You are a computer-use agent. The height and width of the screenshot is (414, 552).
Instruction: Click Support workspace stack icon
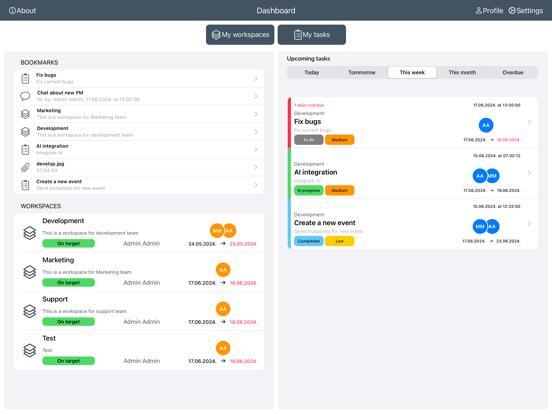pos(30,311)
